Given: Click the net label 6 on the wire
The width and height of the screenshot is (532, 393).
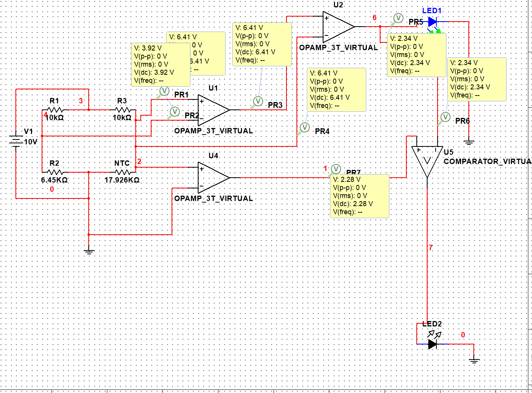Looking at the screenshot, I should (375, 18).
